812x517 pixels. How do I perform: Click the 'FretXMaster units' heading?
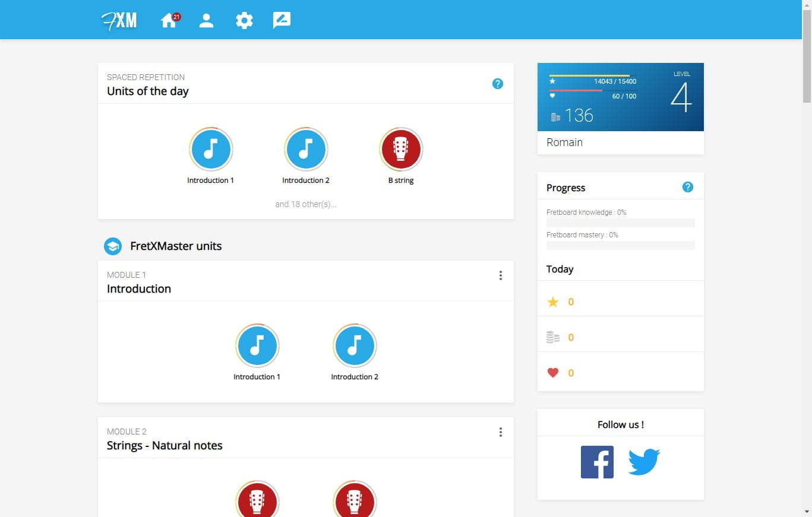pos(176,246)
